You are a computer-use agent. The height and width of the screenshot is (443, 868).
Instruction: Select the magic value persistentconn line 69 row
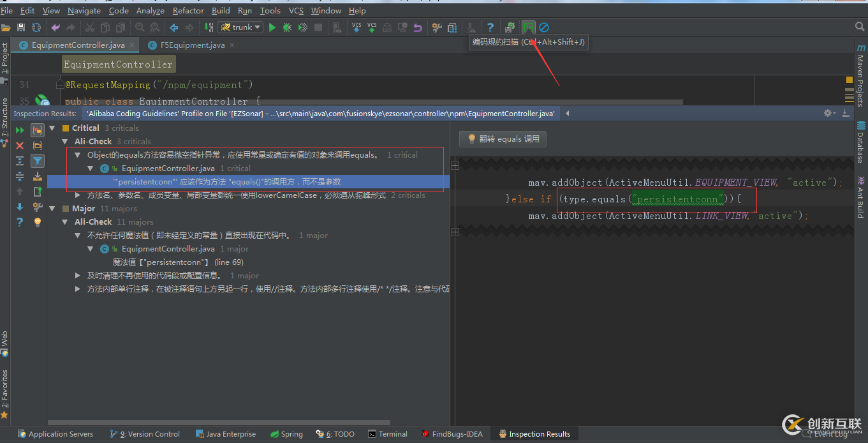[178, 262]
